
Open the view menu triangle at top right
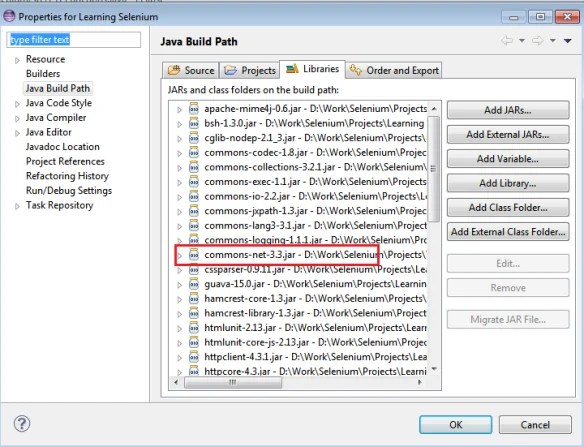[568, 41]
